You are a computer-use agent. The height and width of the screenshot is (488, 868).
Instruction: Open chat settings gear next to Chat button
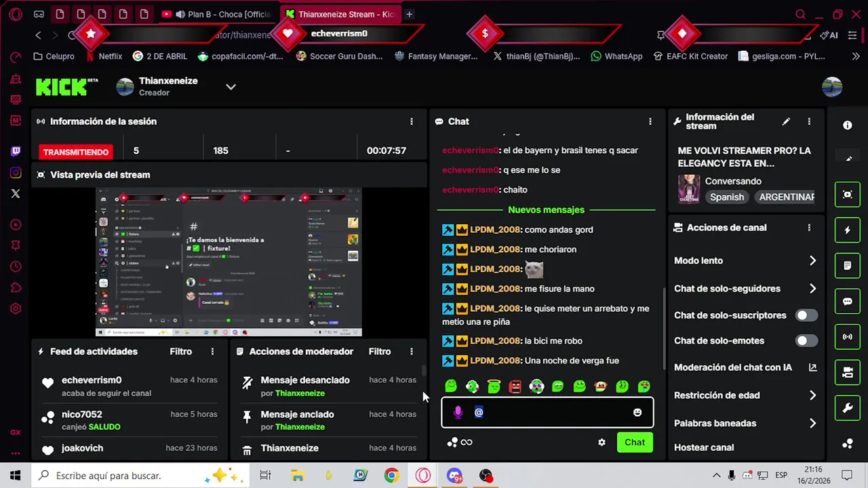(601, 442)
